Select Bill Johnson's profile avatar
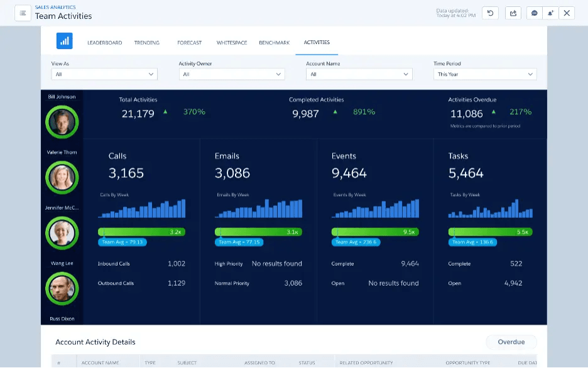 tap(62, 122)
